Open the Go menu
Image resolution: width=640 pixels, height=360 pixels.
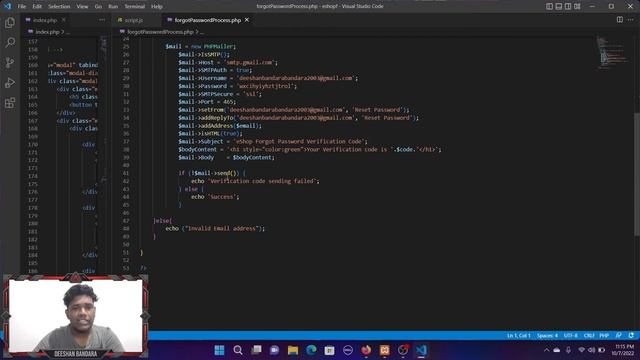click(98, 7)
